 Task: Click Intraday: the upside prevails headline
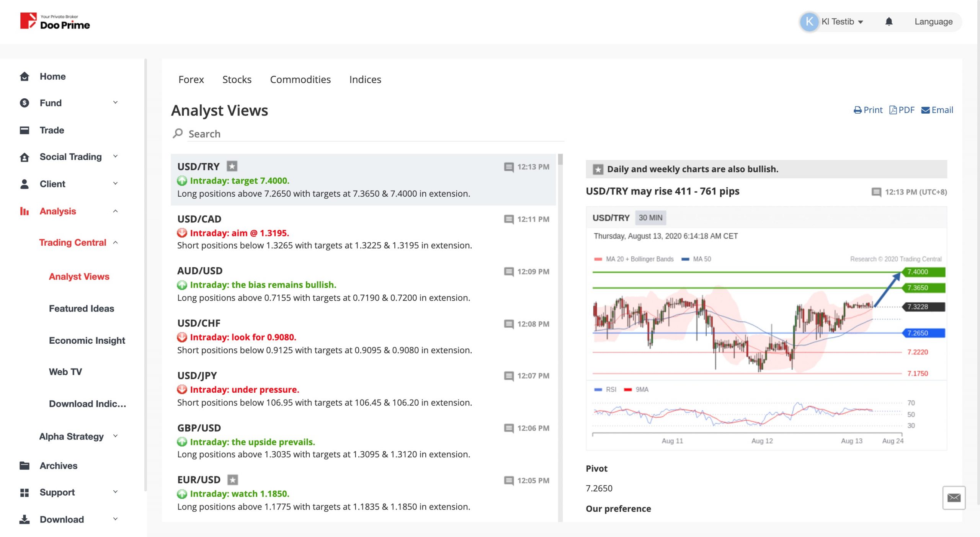[x=253, y=442]
